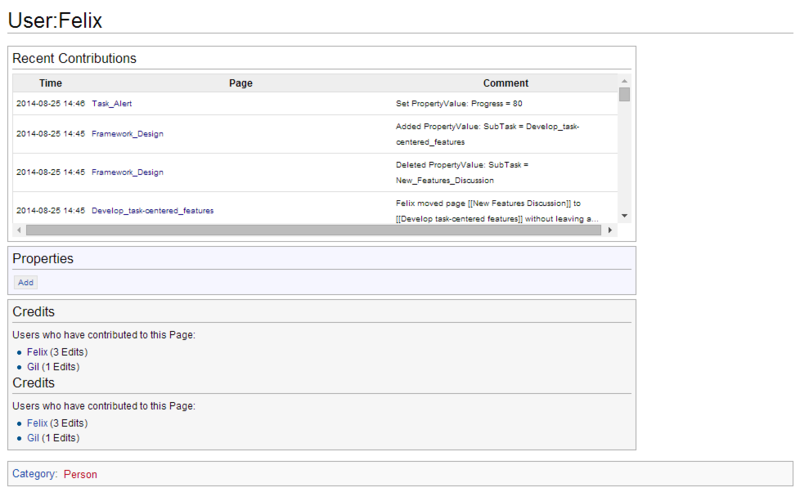Open Framework_Design link in Added PropertyValue row
Screen dimensions: 800x492
coord(127,133)
